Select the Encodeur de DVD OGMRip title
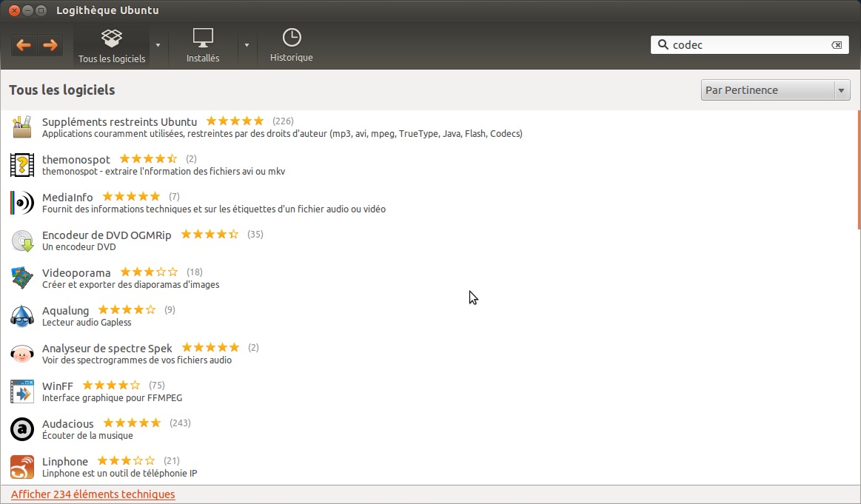 pos(107,235)
